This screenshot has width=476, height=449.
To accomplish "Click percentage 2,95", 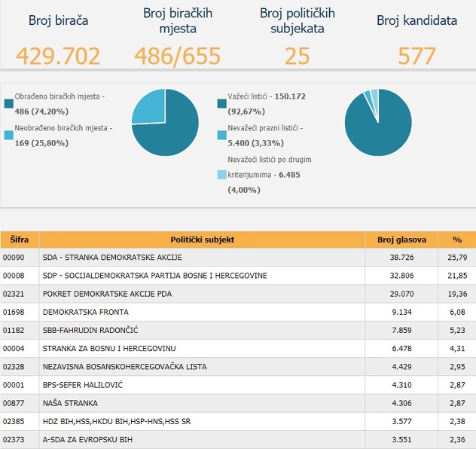I will pyautogui.click(x=457, y=367).
